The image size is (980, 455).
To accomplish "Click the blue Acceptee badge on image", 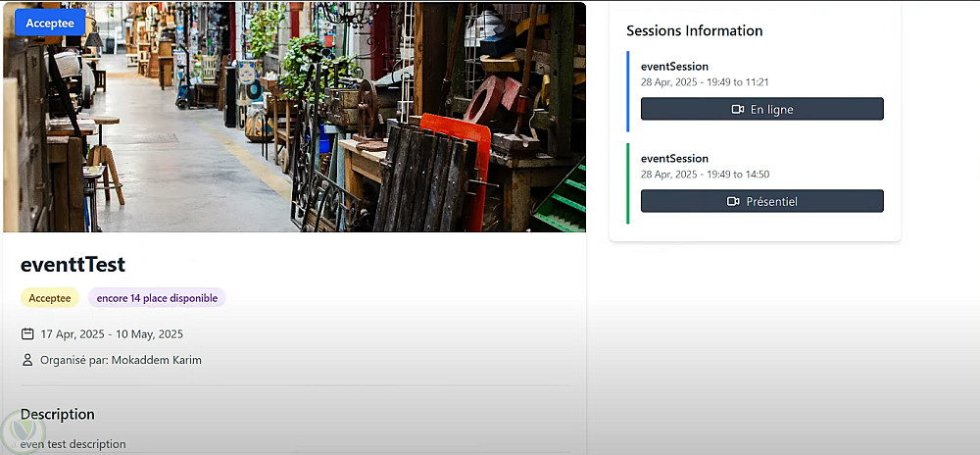I will click(x=50, y=23).
